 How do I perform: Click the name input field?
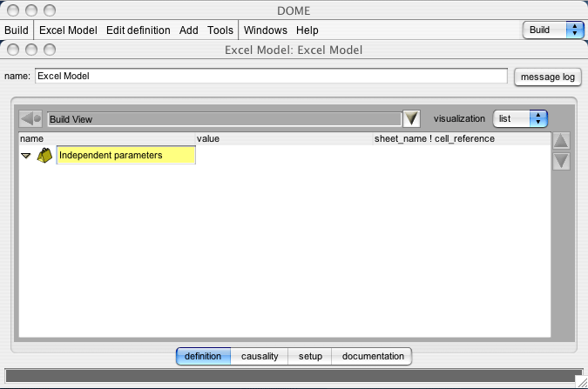coord(271,76)
